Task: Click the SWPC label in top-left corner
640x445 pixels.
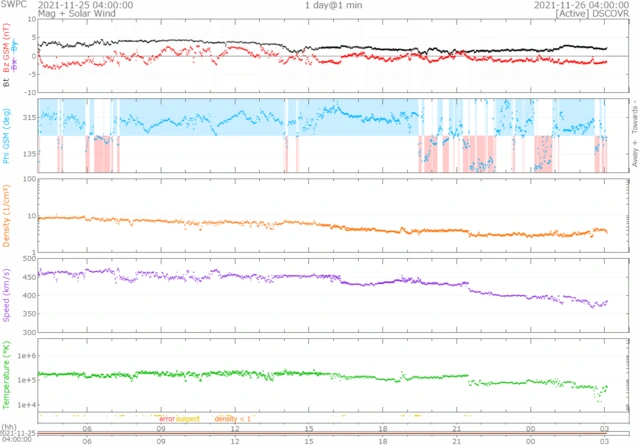Action: 13,5
